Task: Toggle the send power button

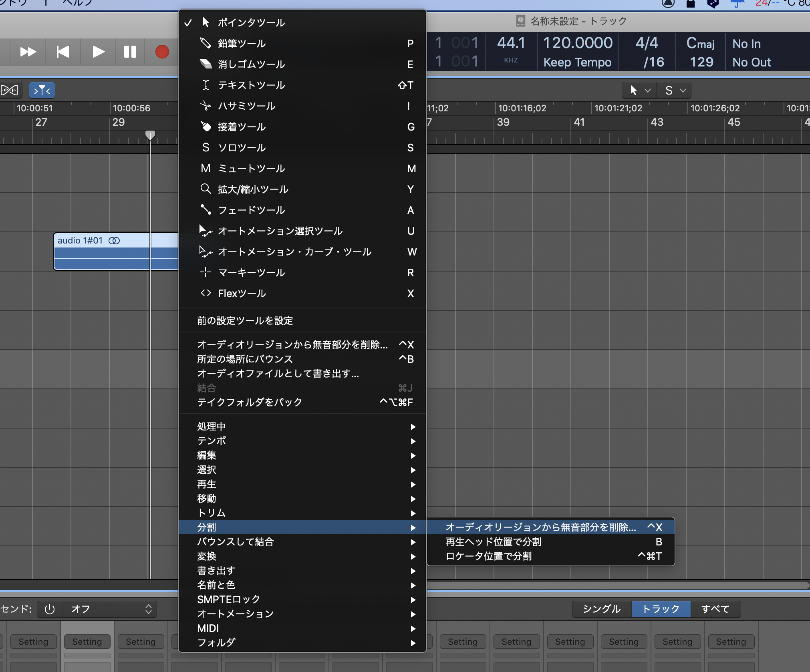Action: [x=50, y=609]
